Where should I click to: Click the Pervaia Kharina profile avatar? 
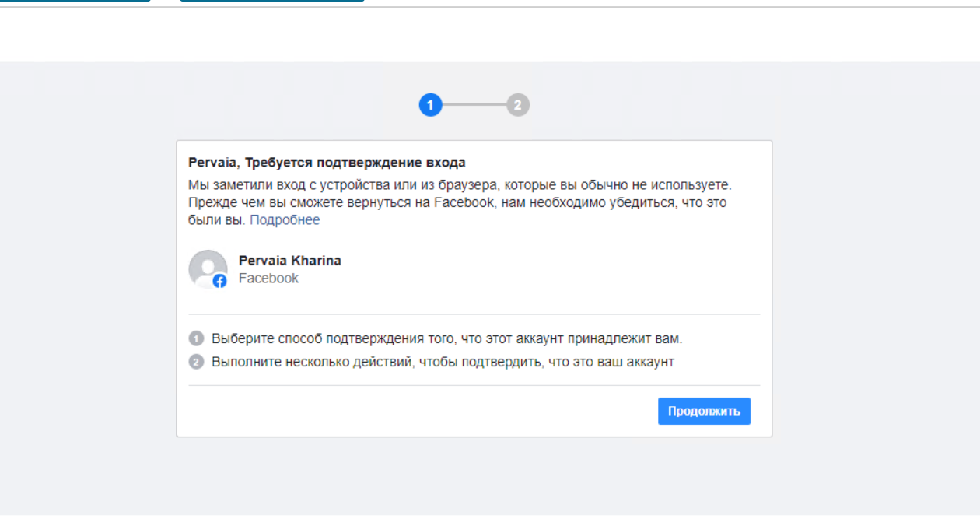click(208, 269)
